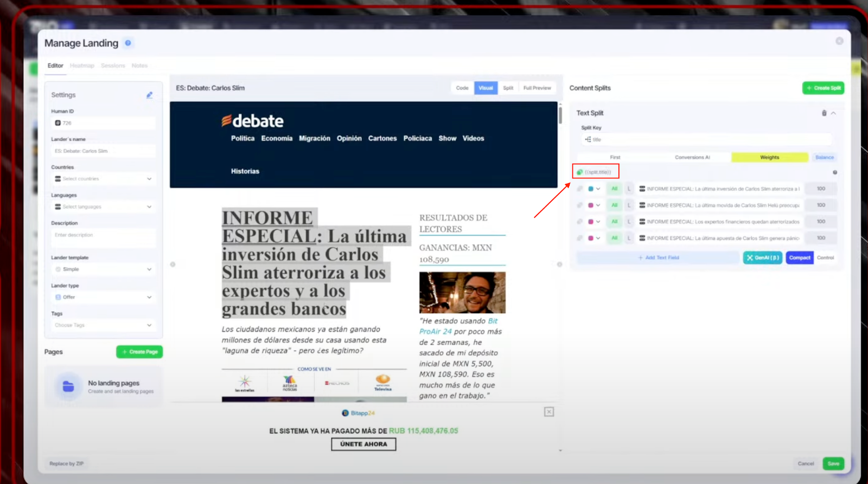Delete the Text Split via trash icon
This screenshot has width=868, height=484.
pyautogui.click(x=824, y=113)
